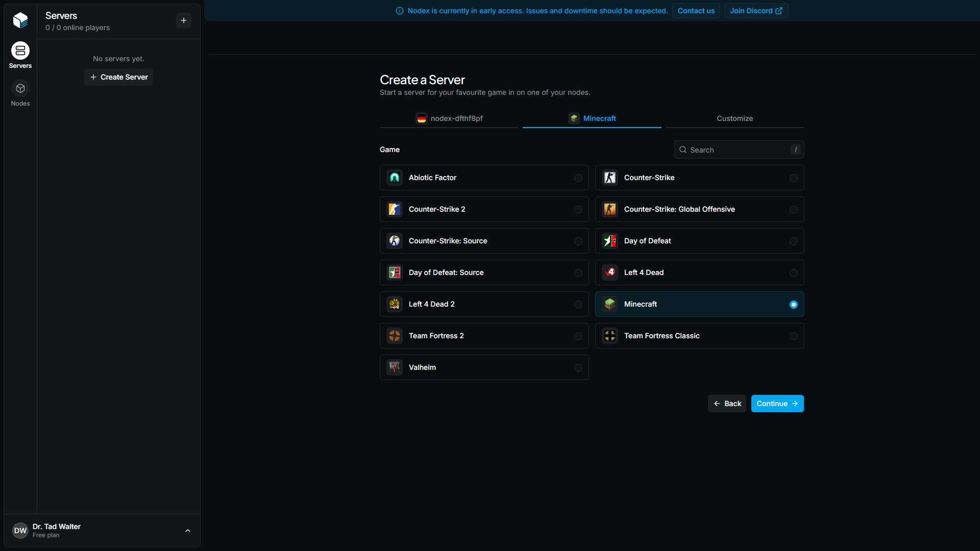Click the Day of Defeat game icon
The width and height of the screenshot is (980, 551).
610,241
